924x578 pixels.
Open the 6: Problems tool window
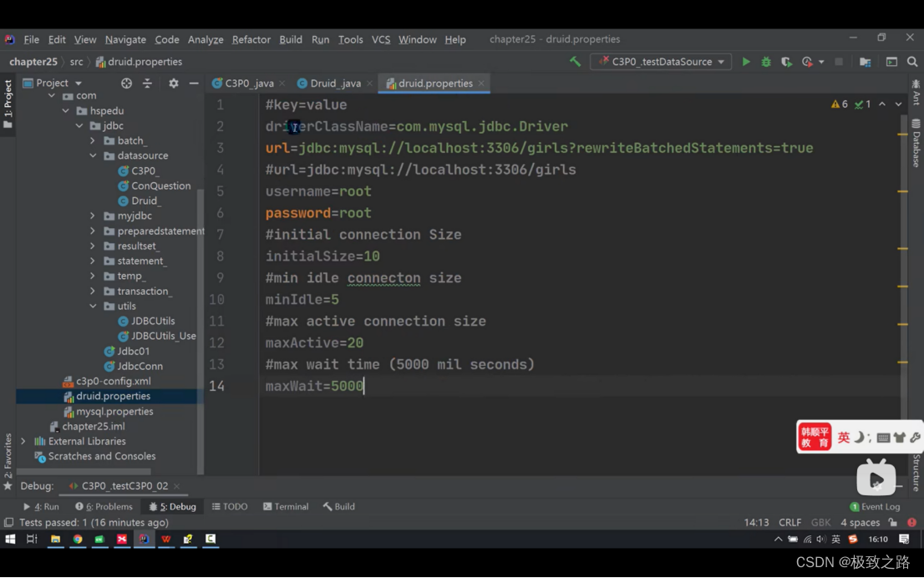pos(104,507)
